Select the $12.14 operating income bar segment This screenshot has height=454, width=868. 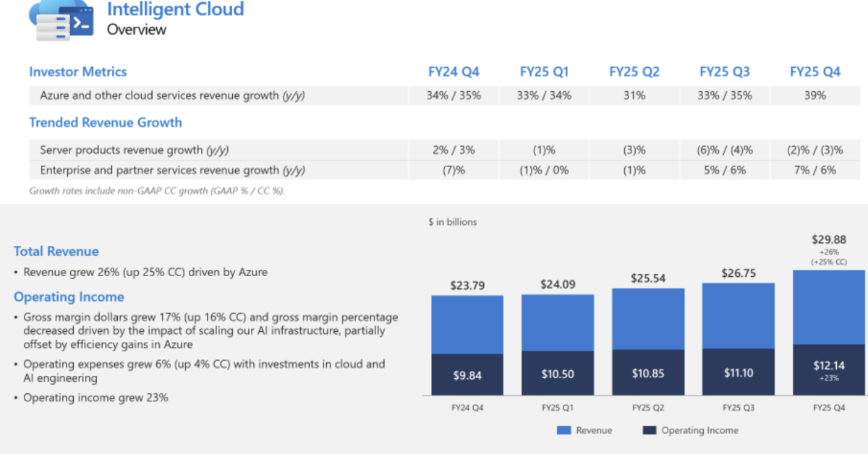tap(829, 369)
